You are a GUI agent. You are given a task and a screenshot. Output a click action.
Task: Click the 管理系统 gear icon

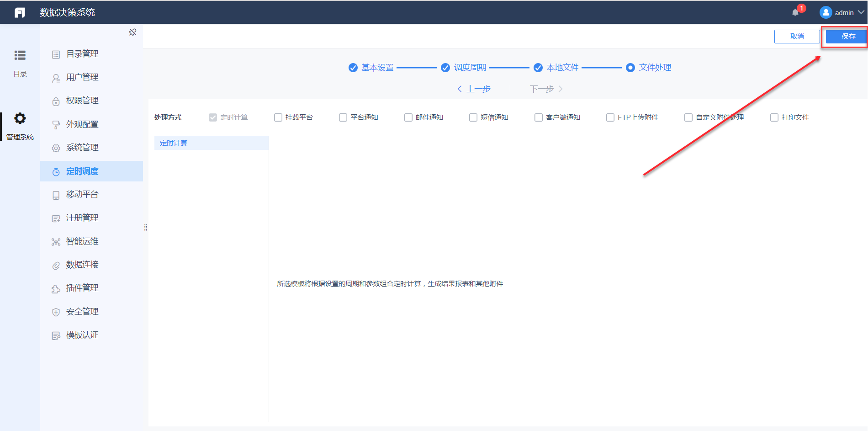[x=20, y=118]
